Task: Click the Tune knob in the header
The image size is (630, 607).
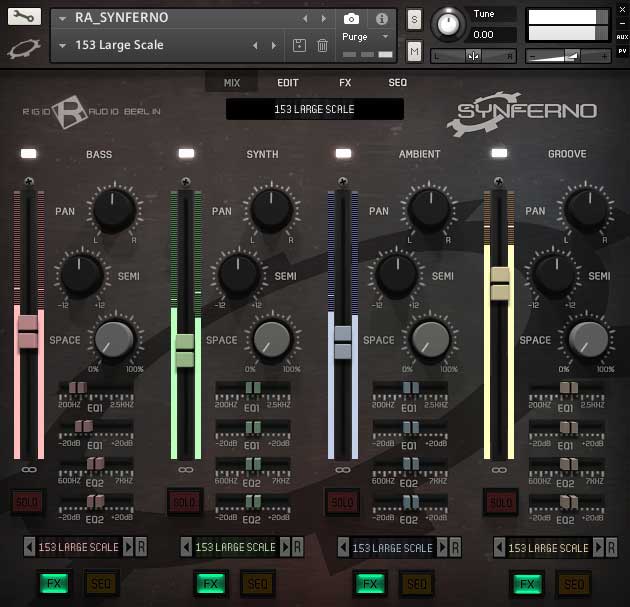Action: [x=449, y=24]
